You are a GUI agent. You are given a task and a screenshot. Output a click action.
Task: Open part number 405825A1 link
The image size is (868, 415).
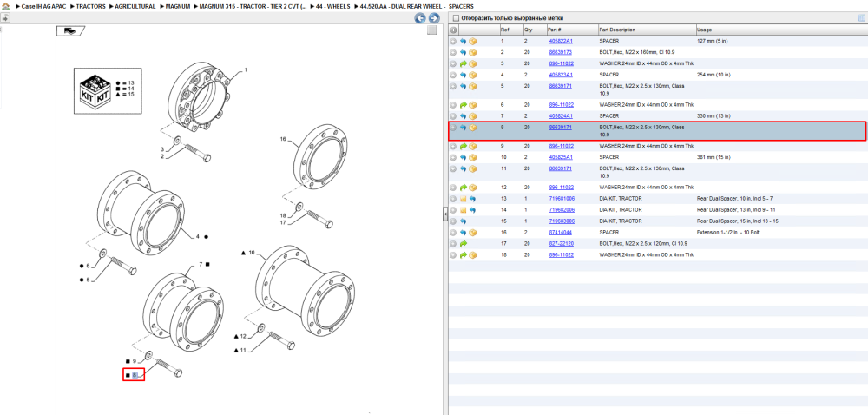pyautogui.click(x=561, y=158)
